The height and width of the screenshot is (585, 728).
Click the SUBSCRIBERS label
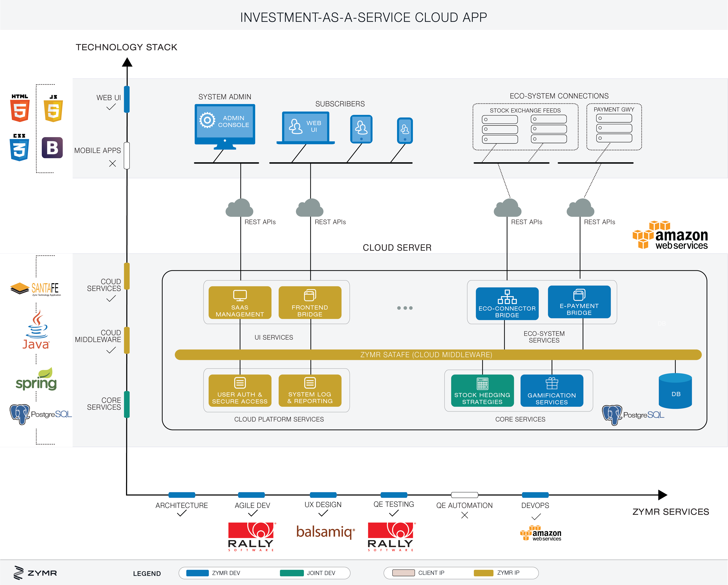340,104
